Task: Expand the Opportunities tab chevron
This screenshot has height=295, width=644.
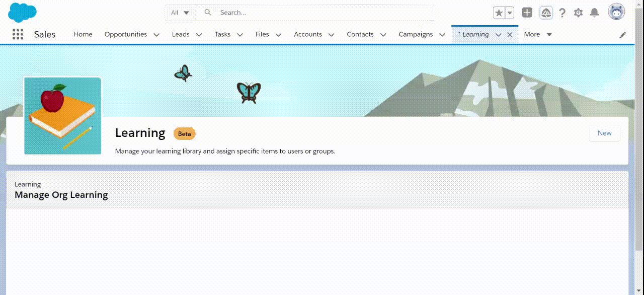Action: click(156, 35)
